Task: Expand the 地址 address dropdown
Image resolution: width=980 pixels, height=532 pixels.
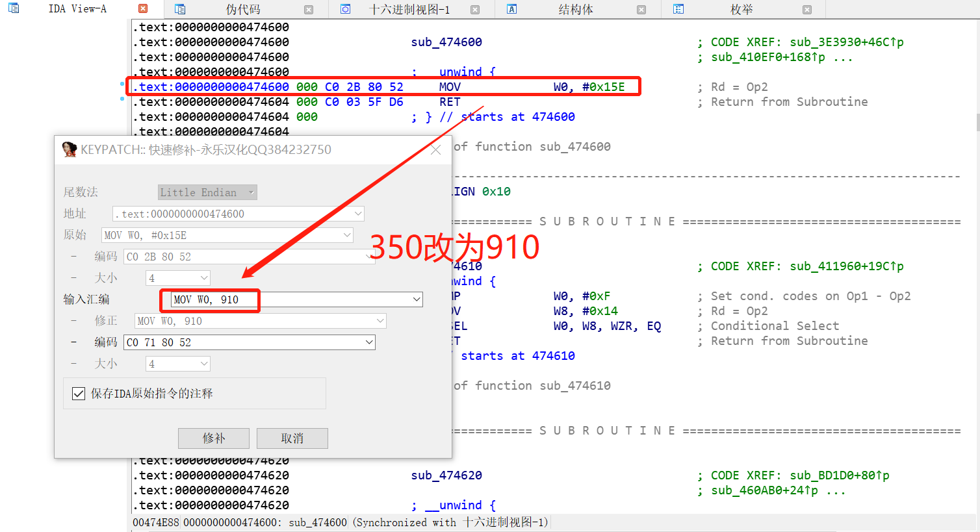Action: click(358, 214)
